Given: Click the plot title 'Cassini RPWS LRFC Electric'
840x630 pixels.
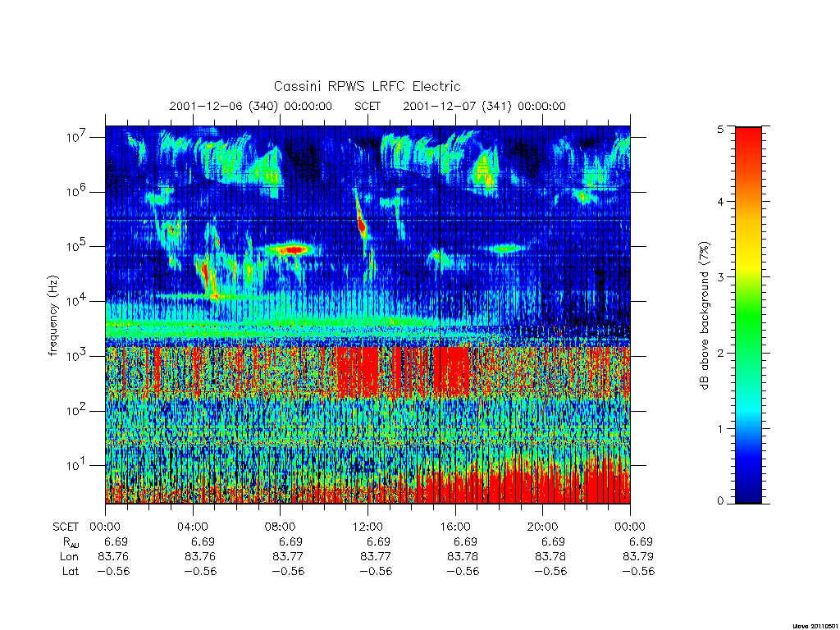Looking at the screenshot, I should point(367,86).
